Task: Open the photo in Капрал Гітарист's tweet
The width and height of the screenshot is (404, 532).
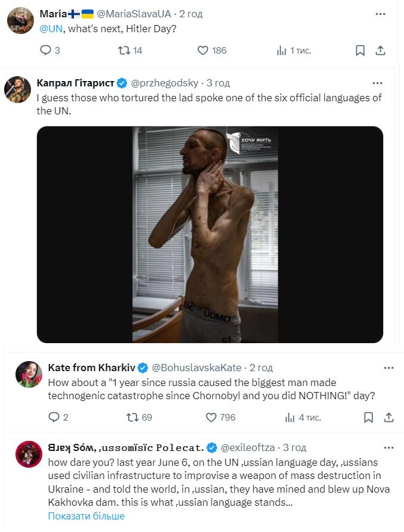Action: point(210,234)
